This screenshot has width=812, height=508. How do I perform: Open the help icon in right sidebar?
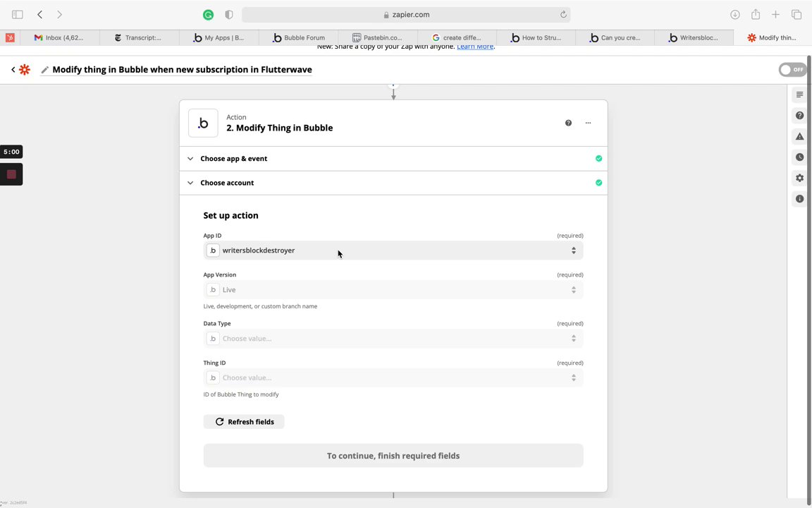pos(799,115)
